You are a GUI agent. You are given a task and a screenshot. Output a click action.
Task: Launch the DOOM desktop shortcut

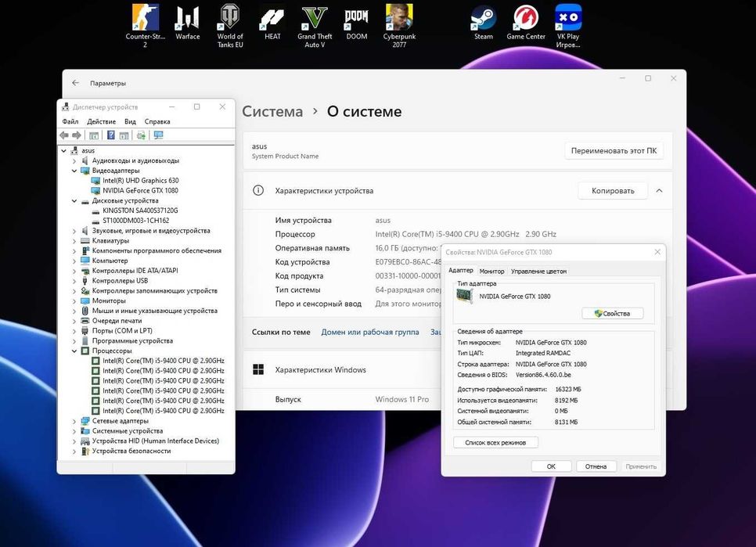pos(357,23)
